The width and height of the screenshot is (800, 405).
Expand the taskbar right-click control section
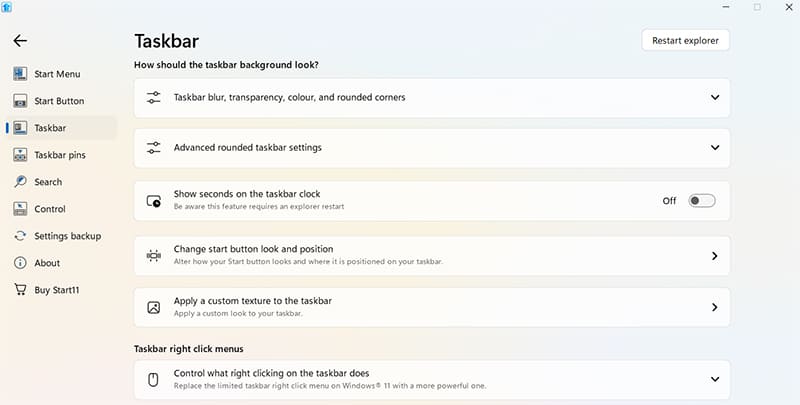pyautogui.click(x=715, y=379)
